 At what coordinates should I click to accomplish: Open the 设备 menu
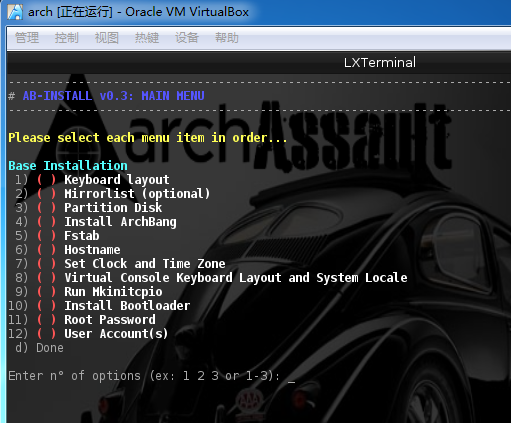click(187, 37)
